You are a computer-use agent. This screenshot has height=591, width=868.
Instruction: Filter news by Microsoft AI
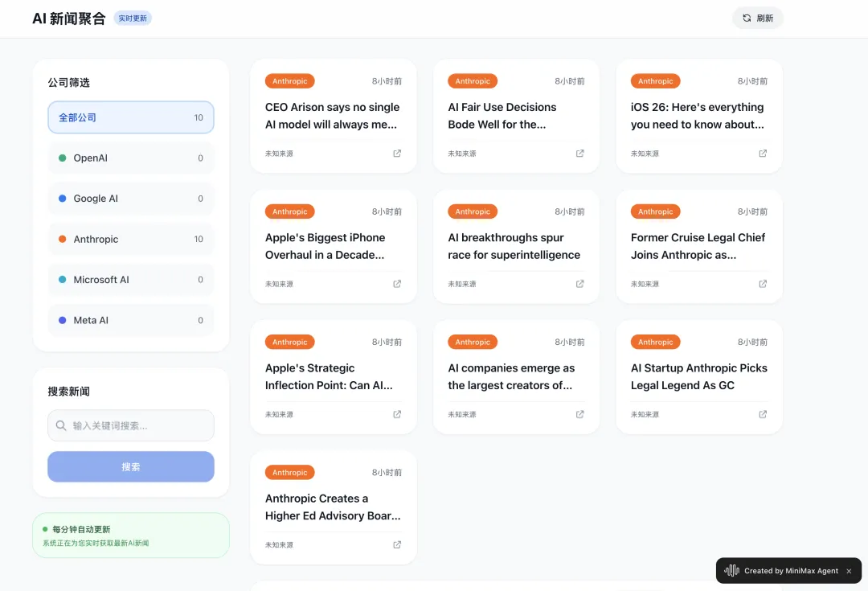[x=131, y=280]
